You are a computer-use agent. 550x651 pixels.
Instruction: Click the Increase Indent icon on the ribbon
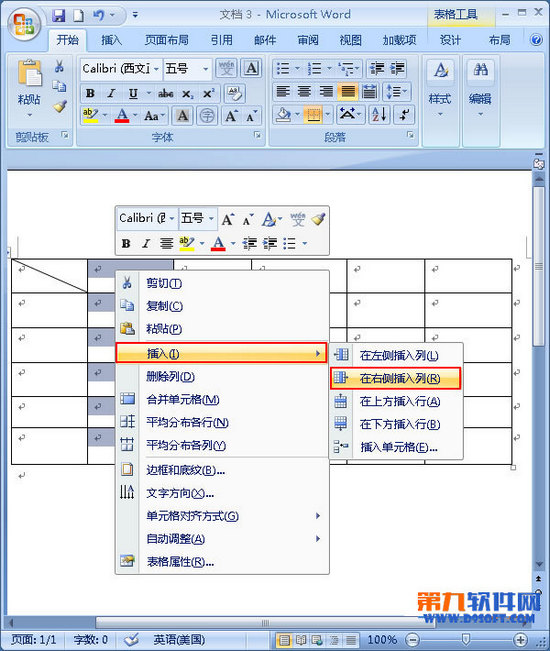(397, 69)
